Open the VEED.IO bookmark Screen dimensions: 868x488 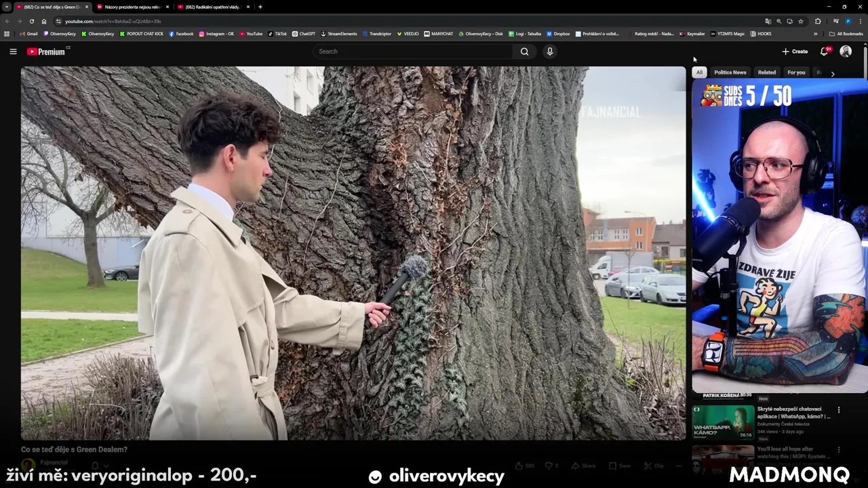[x=408, y=34]
